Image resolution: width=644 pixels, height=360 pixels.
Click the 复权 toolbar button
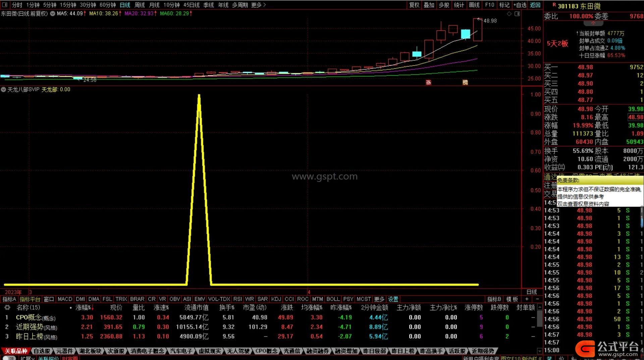pyautogui.click(x=414, y=5)
